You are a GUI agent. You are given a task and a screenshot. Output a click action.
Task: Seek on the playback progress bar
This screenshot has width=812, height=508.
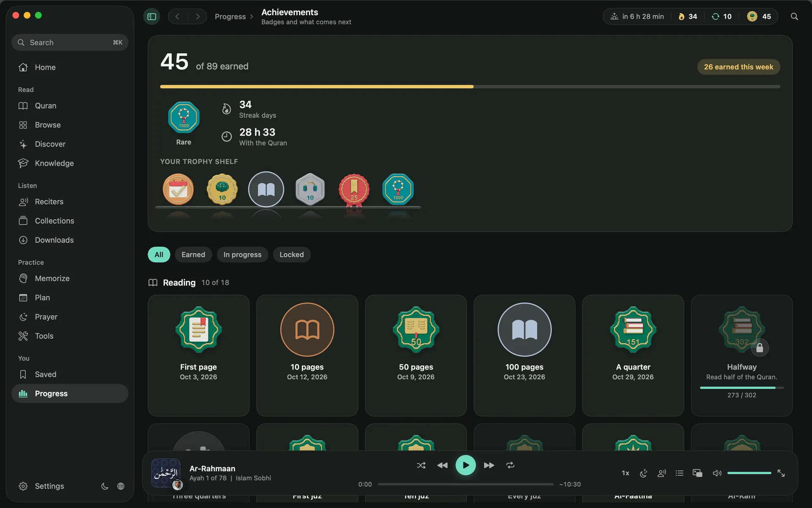[465, 484]
